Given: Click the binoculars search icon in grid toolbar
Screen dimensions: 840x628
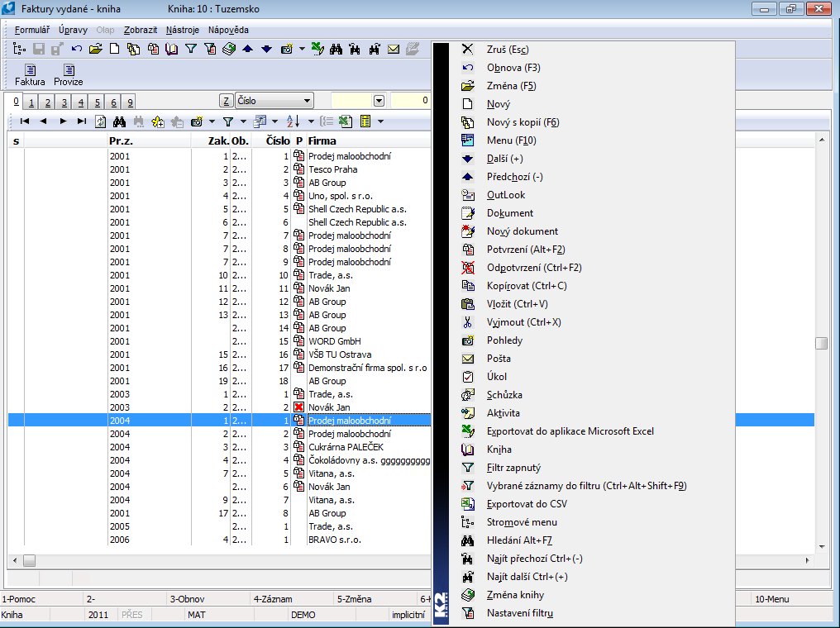Looking at the screenshot, I should pos(119,121).
